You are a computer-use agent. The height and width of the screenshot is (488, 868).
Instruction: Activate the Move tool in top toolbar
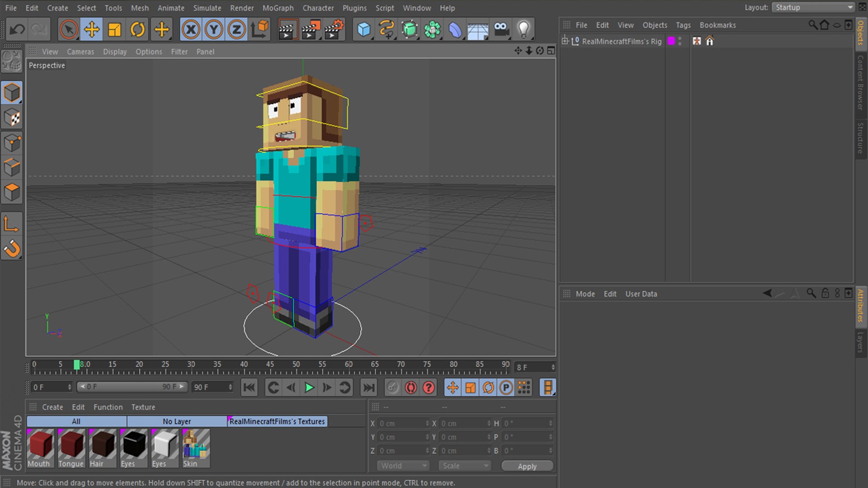(x=92, y=30)
